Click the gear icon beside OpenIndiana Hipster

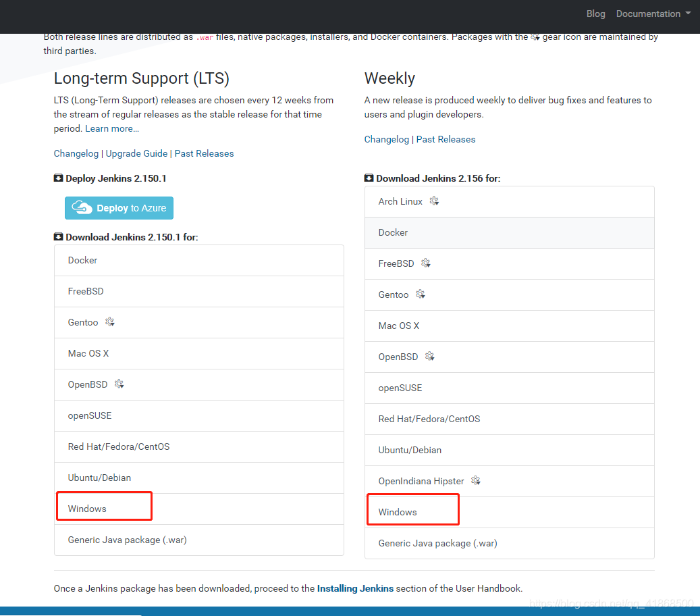pos(476,480)
